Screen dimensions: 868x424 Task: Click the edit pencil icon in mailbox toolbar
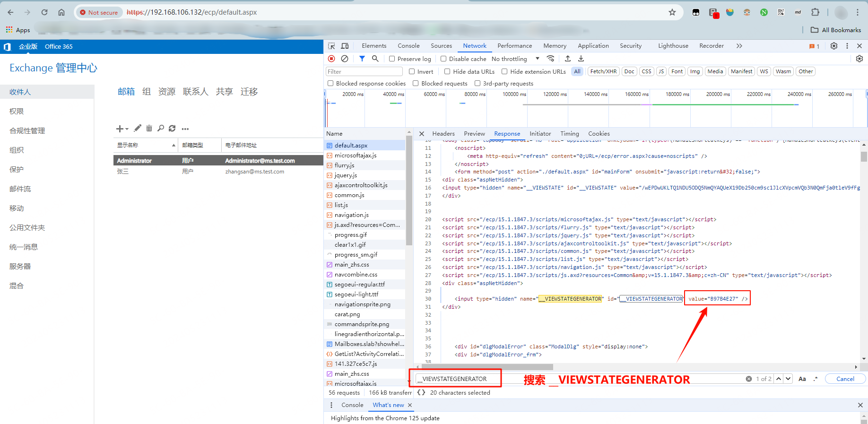(x=138, y=128)
